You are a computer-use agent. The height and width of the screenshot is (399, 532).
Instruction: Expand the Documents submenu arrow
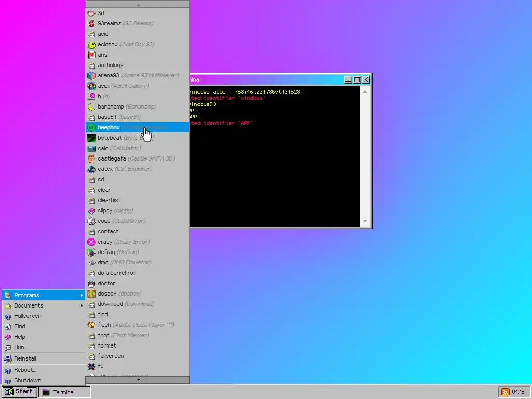click(x=82, y=305)
